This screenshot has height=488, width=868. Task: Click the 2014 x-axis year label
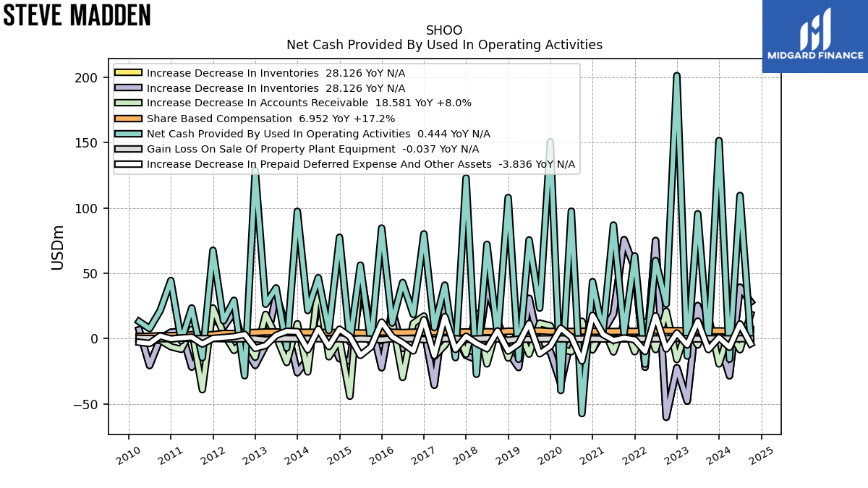pos(296,454)
